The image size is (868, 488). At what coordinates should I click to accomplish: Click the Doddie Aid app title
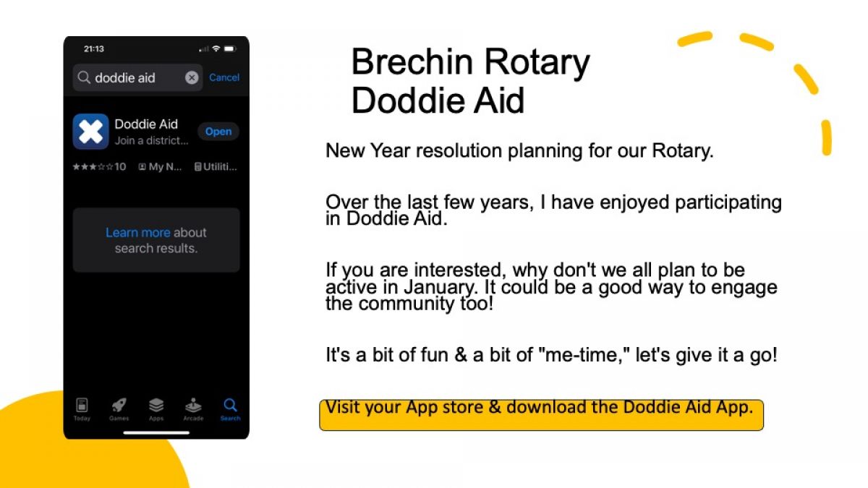tap(146, 124)
